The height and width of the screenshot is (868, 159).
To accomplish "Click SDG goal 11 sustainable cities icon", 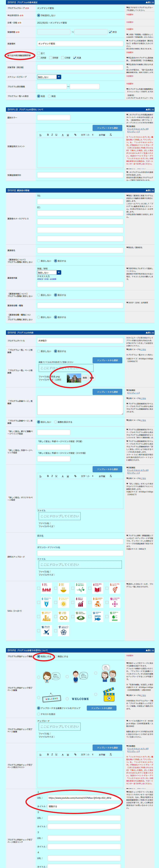I will click(46, 617).
